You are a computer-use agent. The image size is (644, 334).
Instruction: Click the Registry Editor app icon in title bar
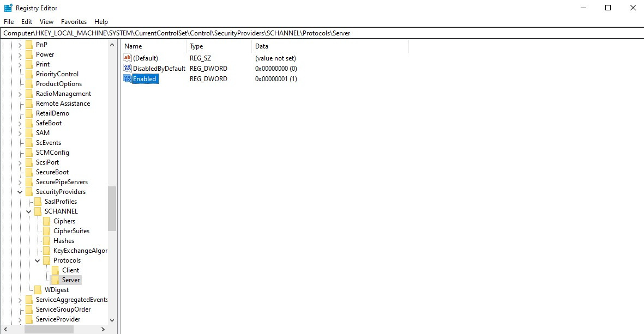point(8,8)
